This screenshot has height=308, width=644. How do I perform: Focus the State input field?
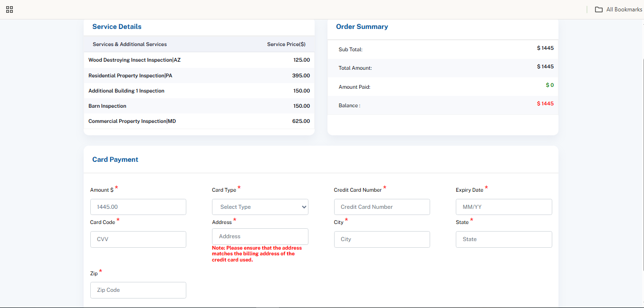tap(504, 239)
